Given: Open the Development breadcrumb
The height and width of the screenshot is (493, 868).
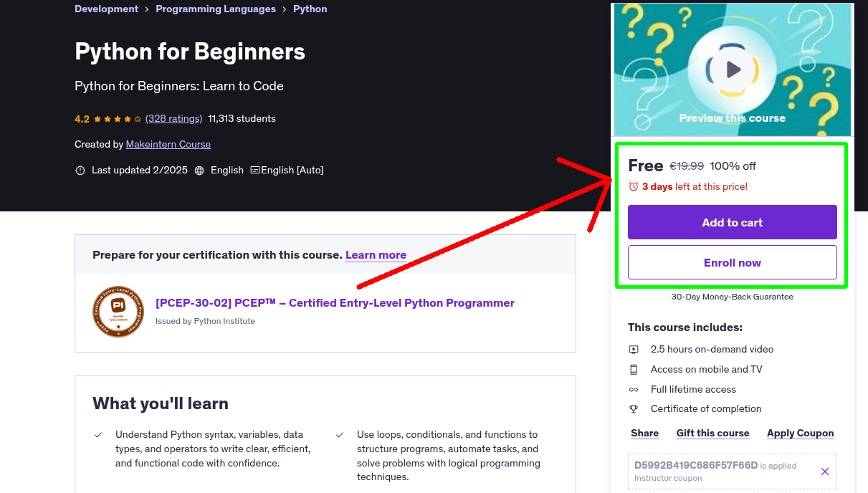Looking at the screenshot, I should [x=106, y=9].
